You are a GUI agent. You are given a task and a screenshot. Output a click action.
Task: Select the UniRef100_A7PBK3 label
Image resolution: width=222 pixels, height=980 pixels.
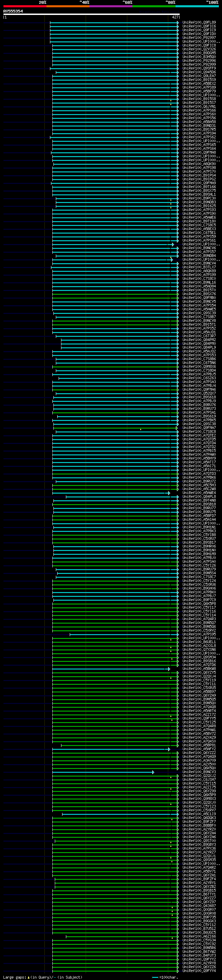click(x=199, y=531)
